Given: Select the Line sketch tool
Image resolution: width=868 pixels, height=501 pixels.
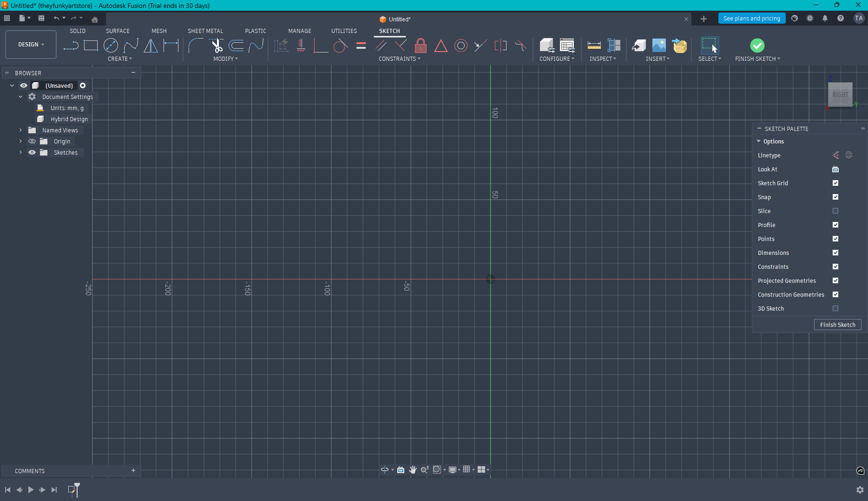Looking at the screenshot, I should [71, 46].
